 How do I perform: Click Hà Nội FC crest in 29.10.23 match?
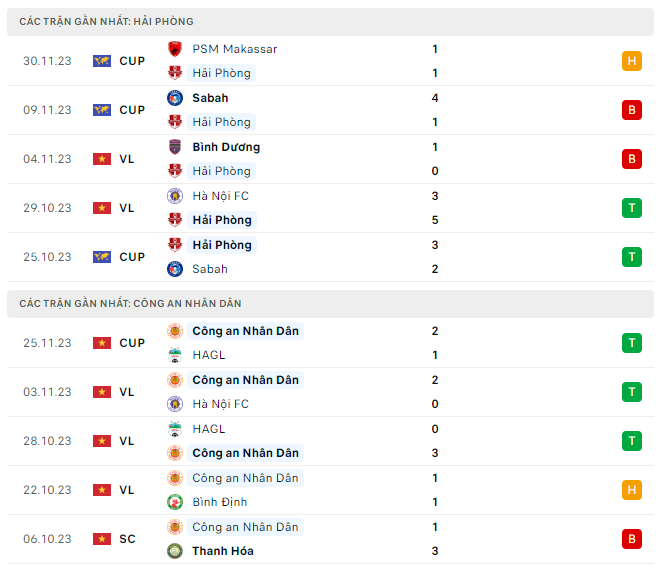[x=175, y=196]
